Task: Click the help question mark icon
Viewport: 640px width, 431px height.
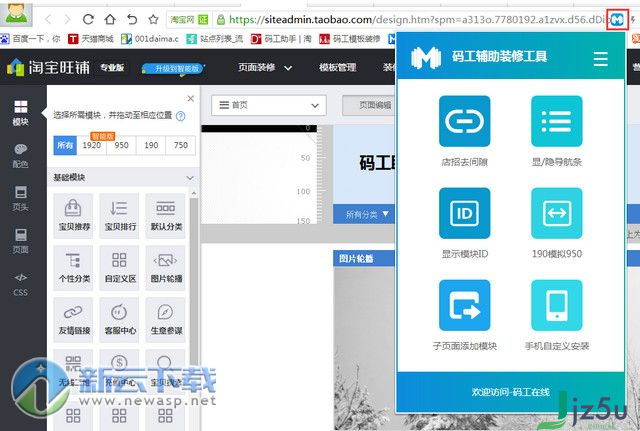Action: 180,116
